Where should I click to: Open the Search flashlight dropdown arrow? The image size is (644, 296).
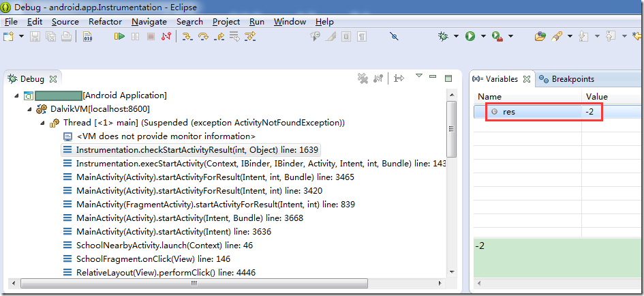(570, 37)
